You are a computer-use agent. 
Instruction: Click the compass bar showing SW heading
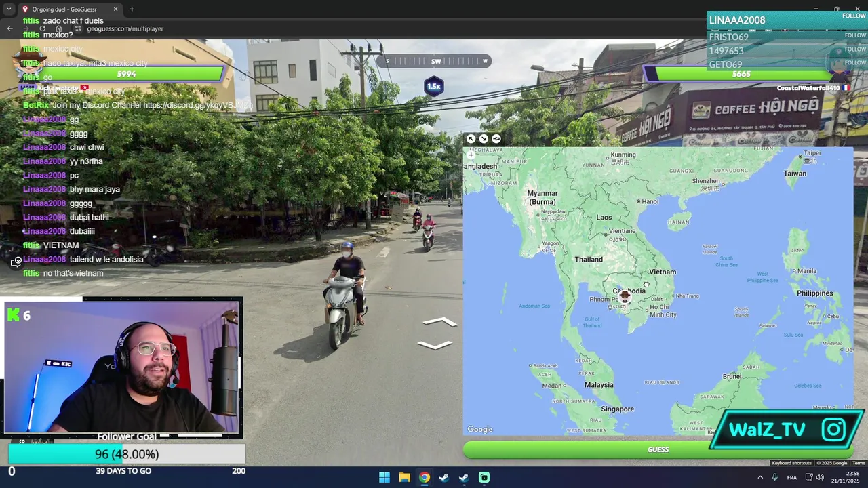click(x=434, y=61)
